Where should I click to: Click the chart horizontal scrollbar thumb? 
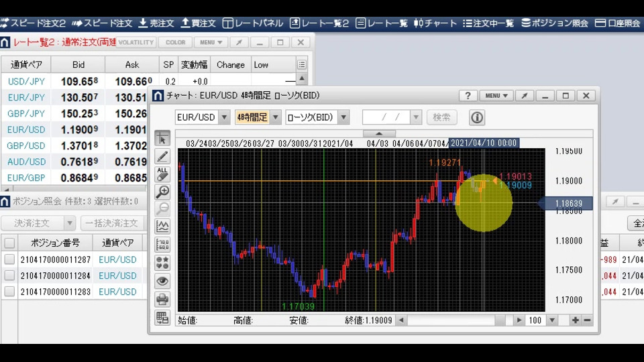click(500, 320)
